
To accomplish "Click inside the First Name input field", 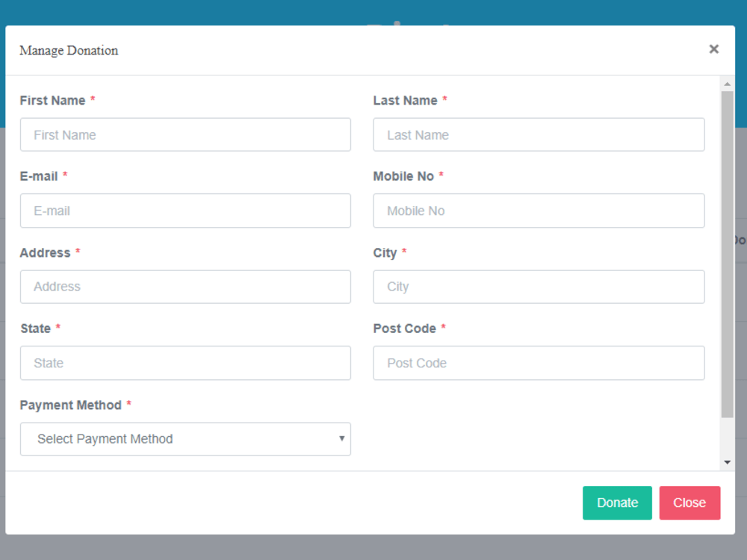I will [185, 134].
